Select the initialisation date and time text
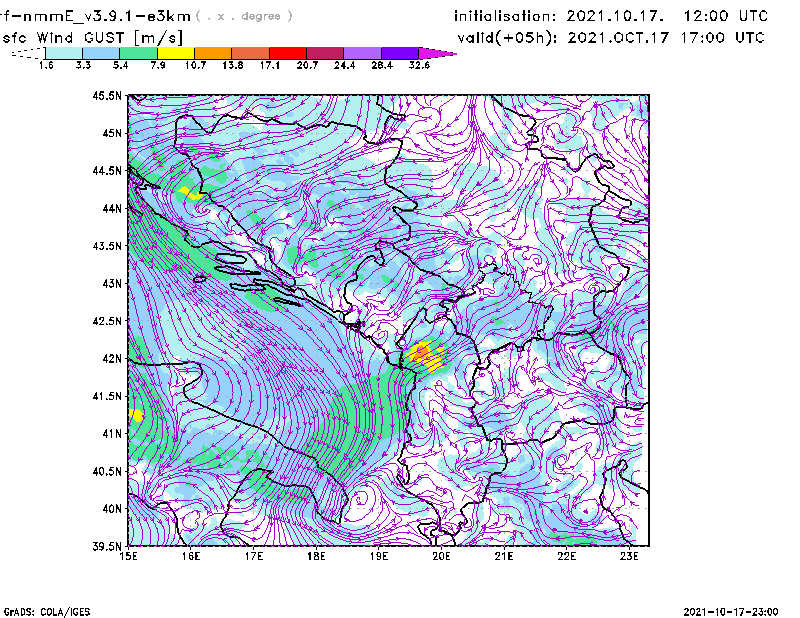800x618 pixels. tap(611, 16)
